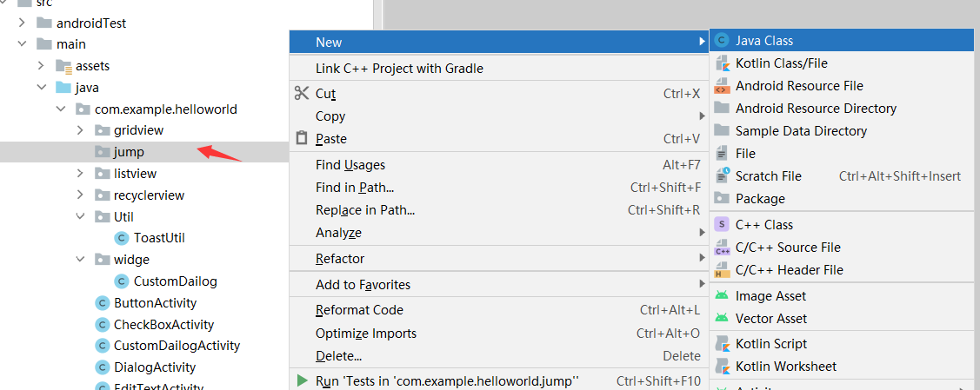Click the C++ Class icon
The height and width of the screenshot is (390, 980).
click(x=721, y=225)
